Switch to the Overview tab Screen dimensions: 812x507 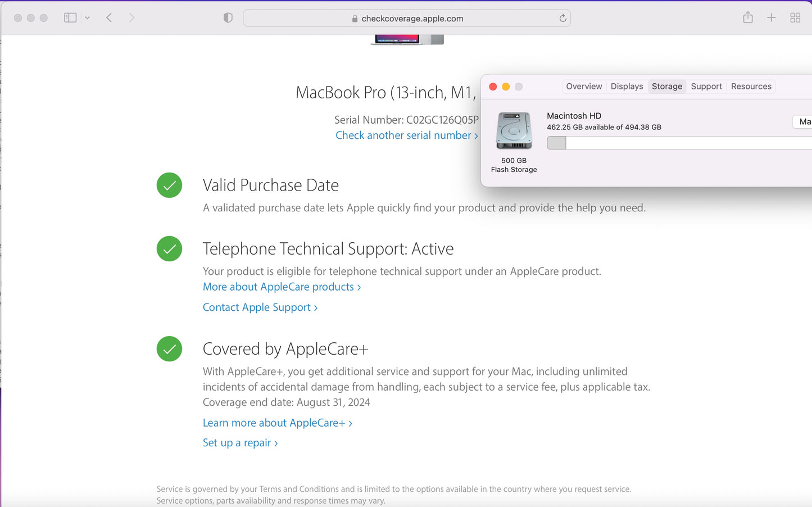coord(584,87)
